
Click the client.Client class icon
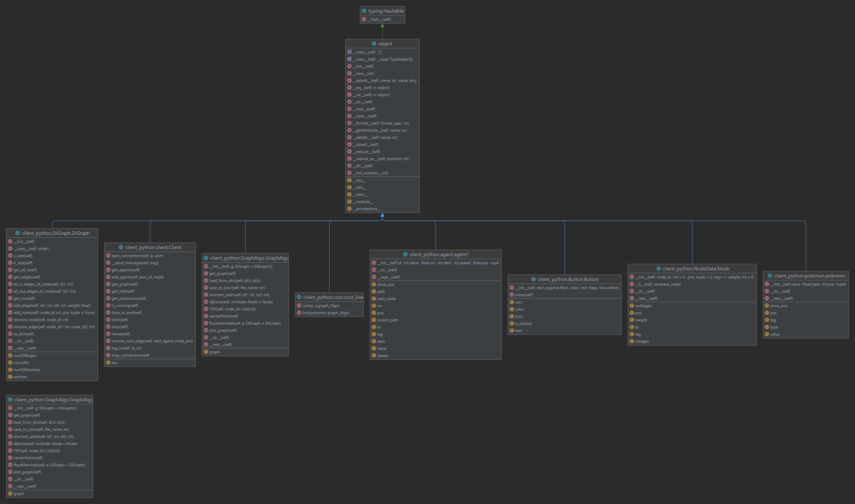coord(121,247)
